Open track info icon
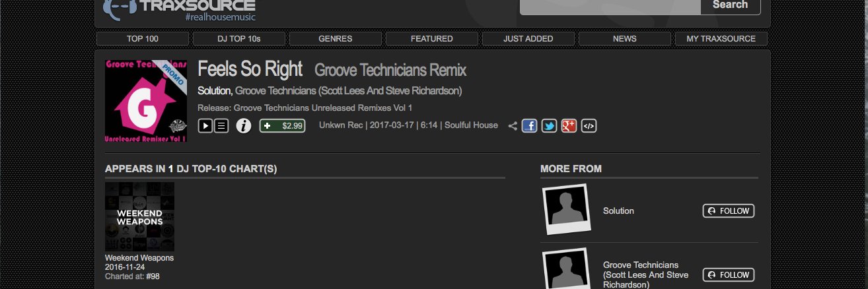The width and height of the screenshot is (868, 289). click(244, 125)
